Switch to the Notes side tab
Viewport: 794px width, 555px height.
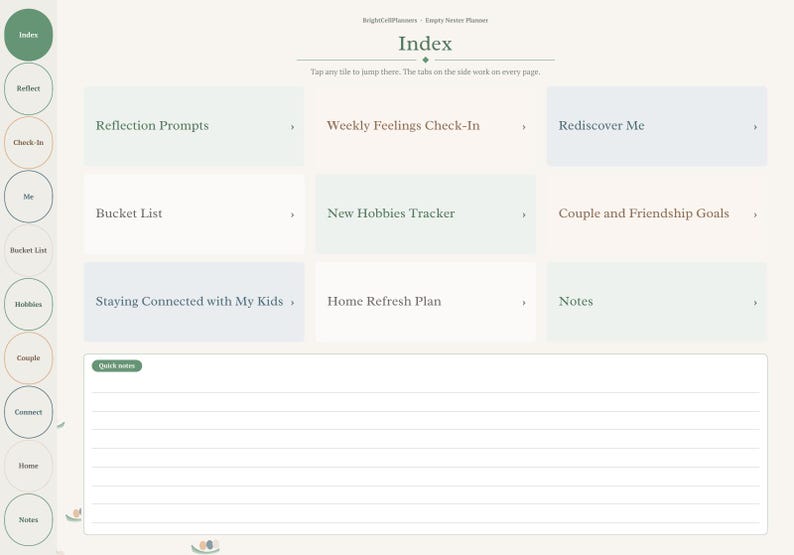pos(28,520)
